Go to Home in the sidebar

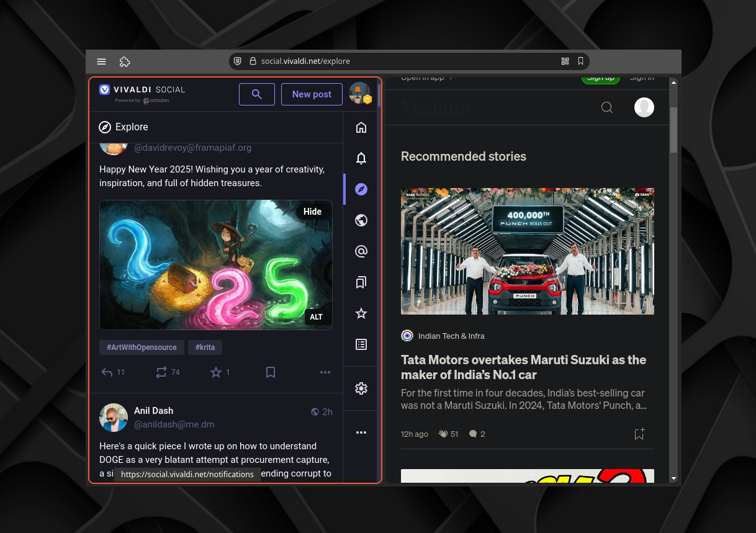tap(361, 127)
